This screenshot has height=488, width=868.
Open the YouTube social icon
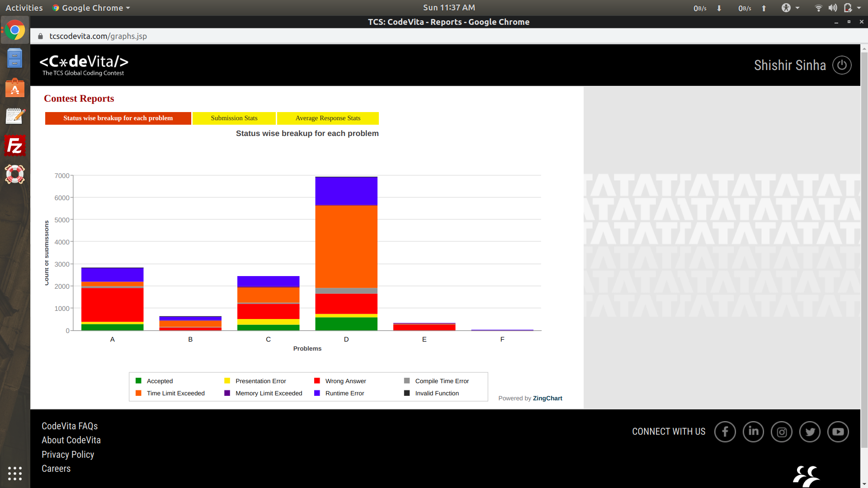[838, 432]
